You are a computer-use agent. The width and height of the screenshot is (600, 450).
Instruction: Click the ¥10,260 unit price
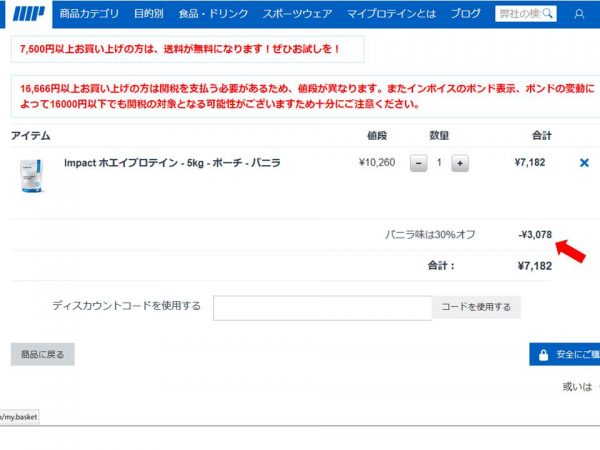pos(377,163)
